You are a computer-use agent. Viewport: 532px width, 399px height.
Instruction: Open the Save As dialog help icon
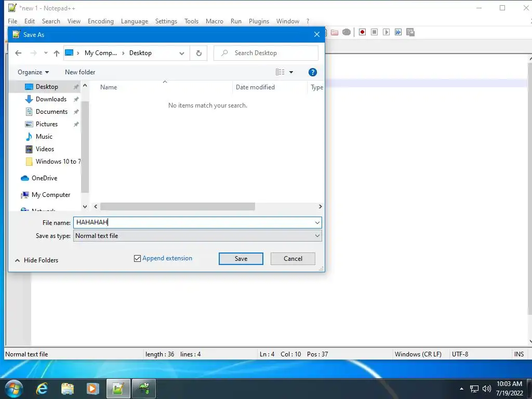click(x=312, y=72)
